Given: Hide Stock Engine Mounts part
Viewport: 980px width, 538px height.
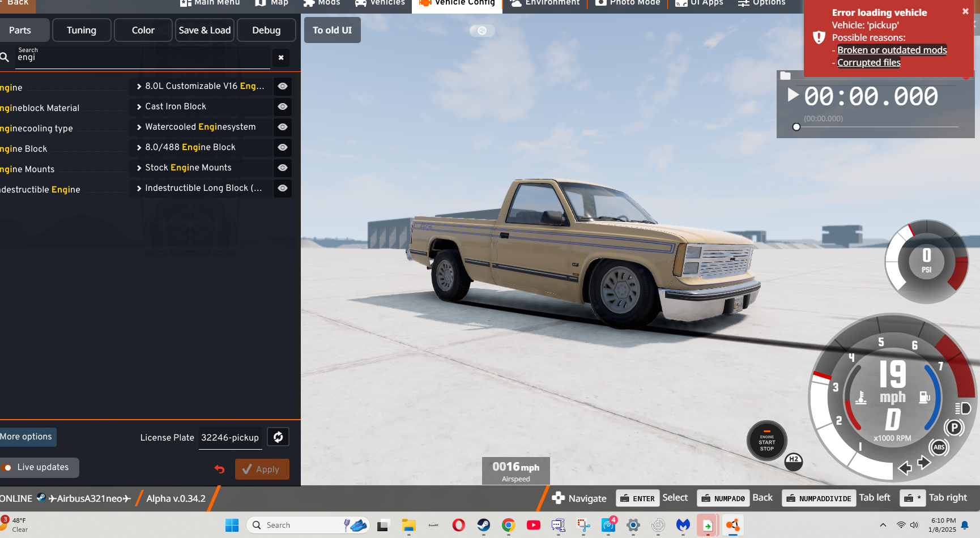Looking at the screenshot, I should 283,168.
